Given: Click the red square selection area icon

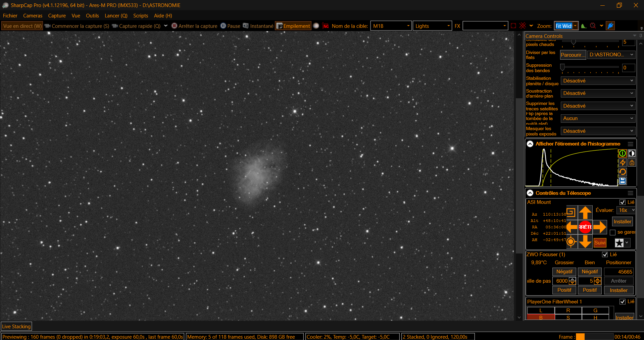Looking at the screenshot, I should tap(513, 26).
